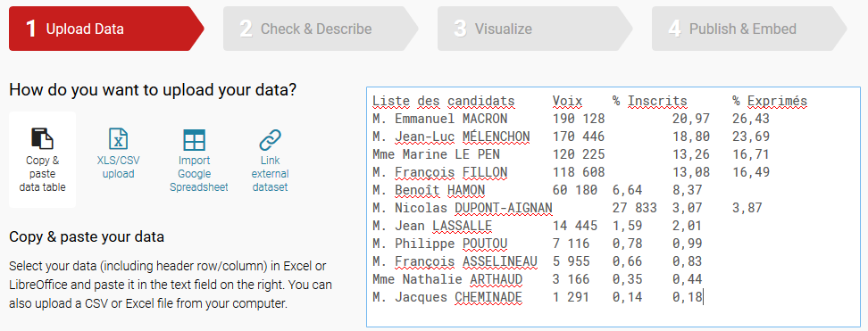Viewport: 868px width, 331px height.
Task: Click the "Voix" column header text
Action: coord(567,101)
